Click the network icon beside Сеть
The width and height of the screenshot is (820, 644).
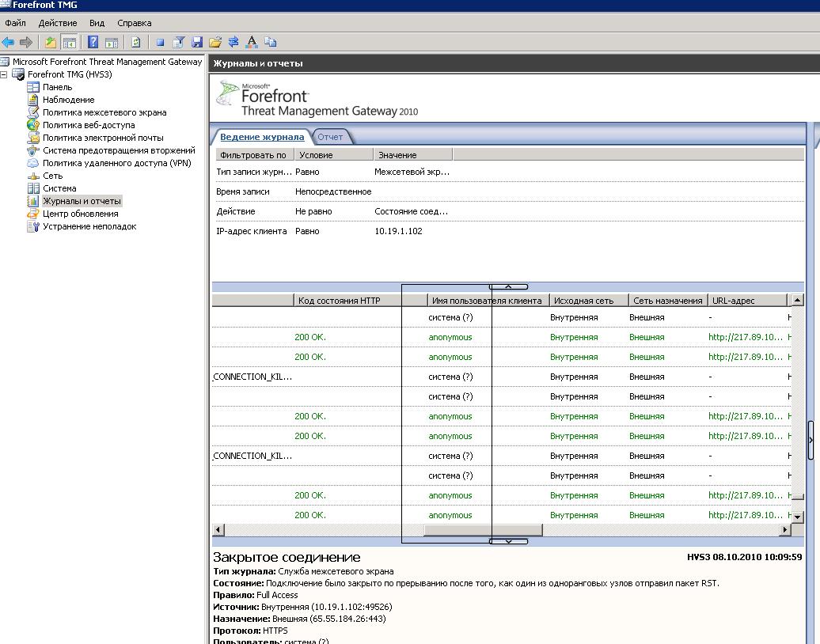(x=33, y=176)
